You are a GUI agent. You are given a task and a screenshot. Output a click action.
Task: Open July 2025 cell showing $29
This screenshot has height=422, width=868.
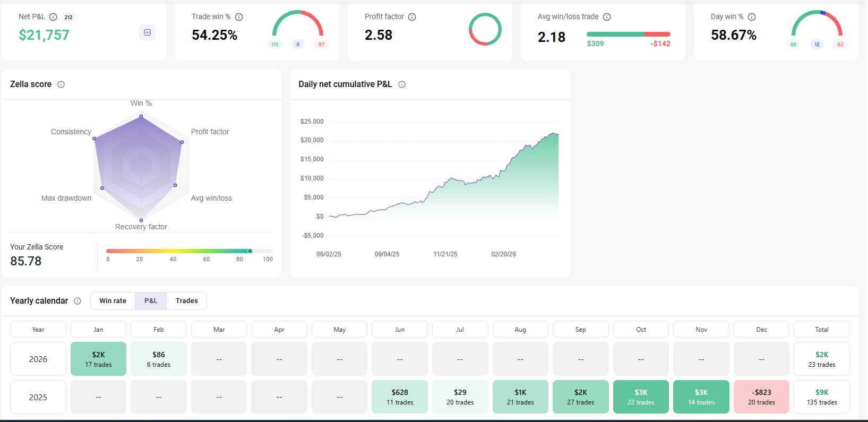click(460, 397)
